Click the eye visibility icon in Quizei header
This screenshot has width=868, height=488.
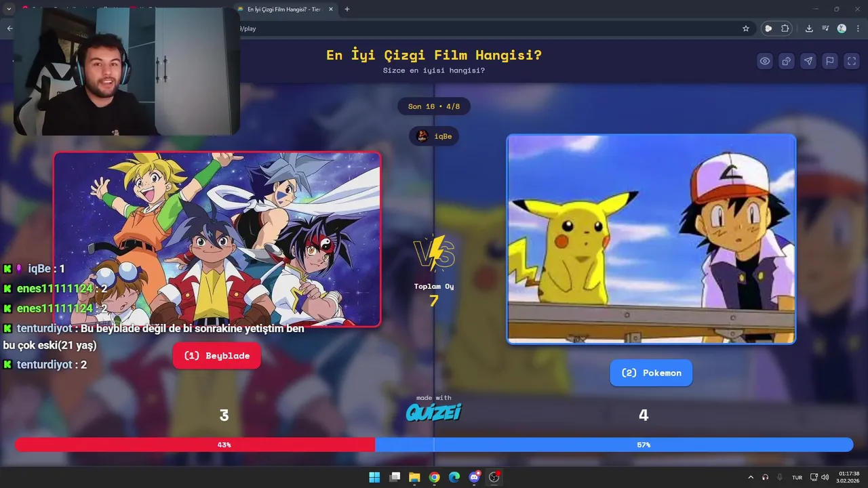coord(765,61)
